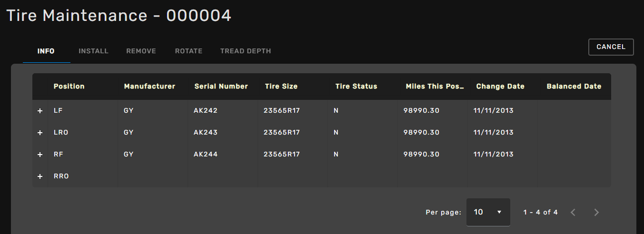Image resolution: width=644 pixels, height=234 pixels.
Task: Go to the previous page arrow
Action: tap(573, 212)
